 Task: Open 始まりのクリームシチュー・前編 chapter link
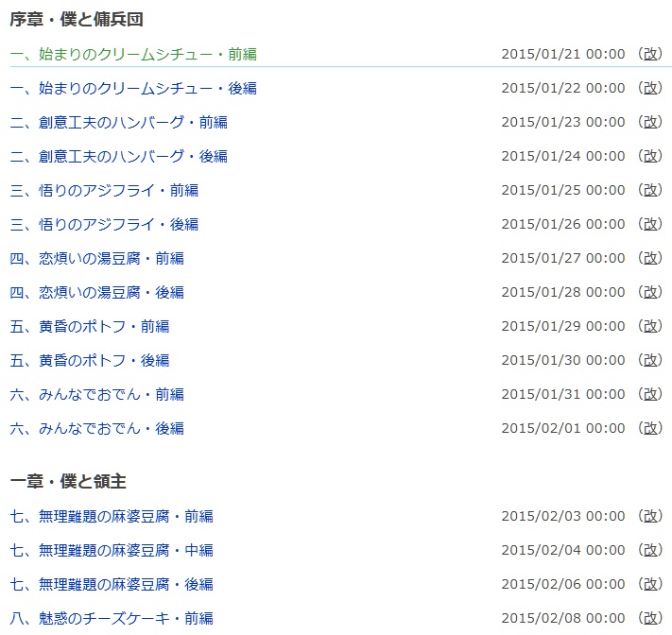[133, 54]
